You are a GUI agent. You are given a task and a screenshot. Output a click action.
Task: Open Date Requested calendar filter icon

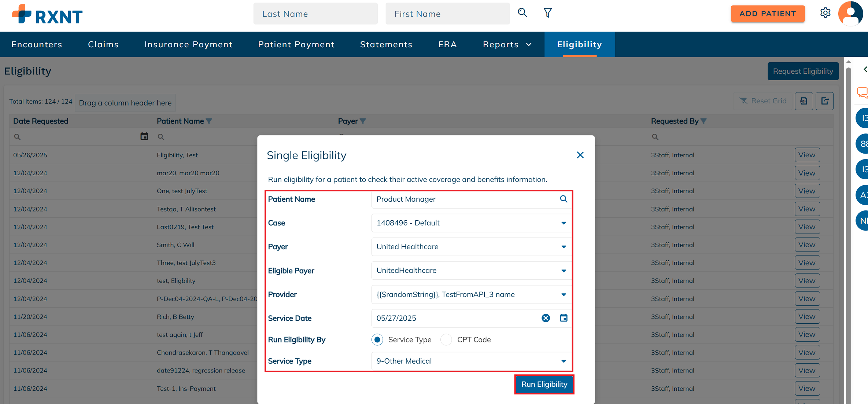(144, 136)
